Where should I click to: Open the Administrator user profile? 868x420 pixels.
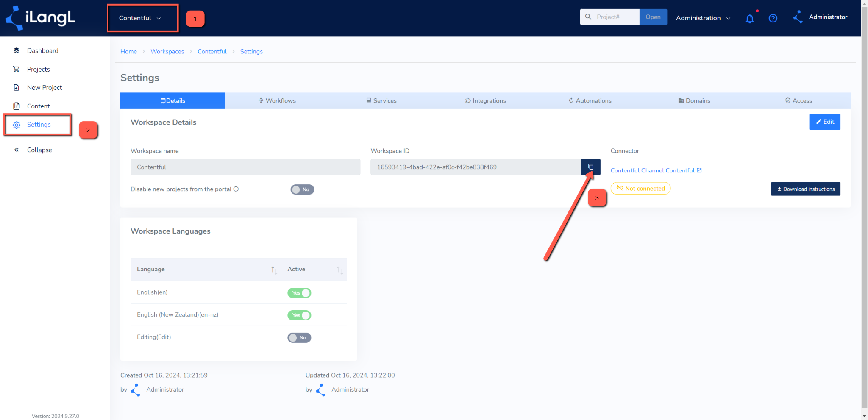pos(820,17)
